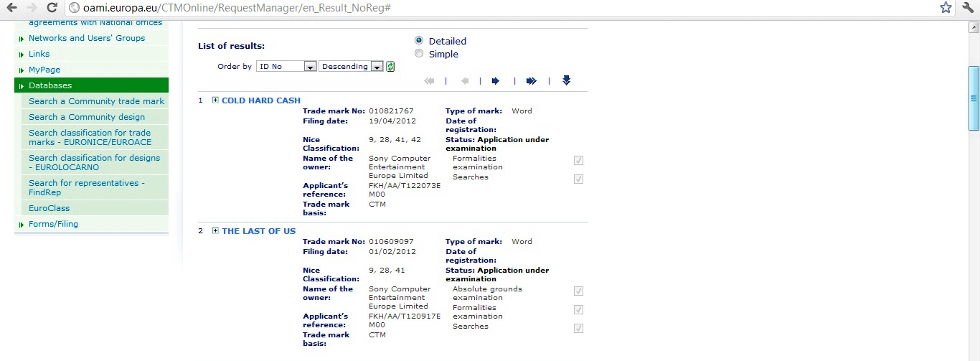Viewport: 980px width, 361px height.
Task: Click the List of results heading
Action: coord(231,46)
